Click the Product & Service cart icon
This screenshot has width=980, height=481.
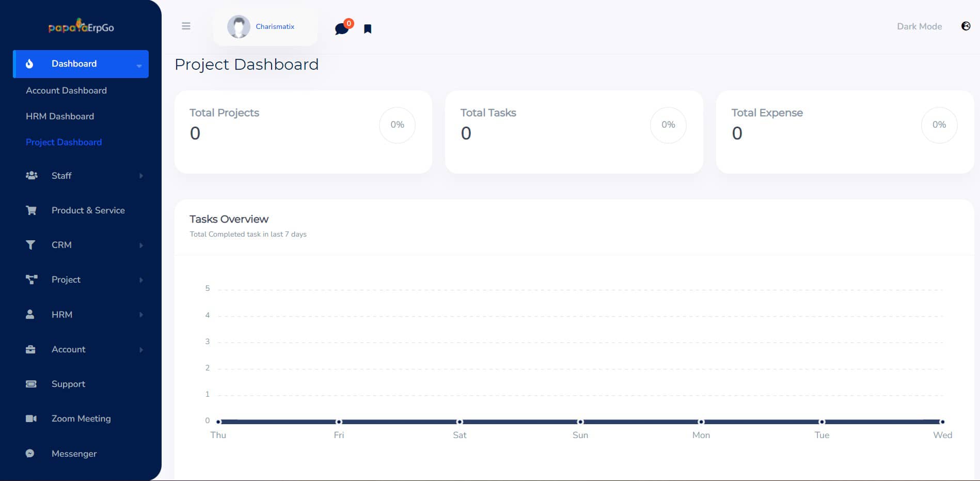click(x=31, y=210)
